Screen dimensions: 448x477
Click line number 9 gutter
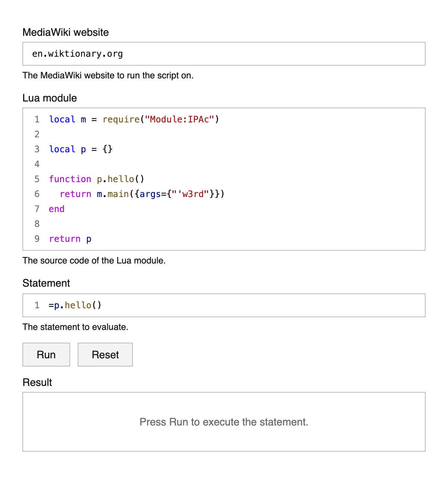[x=37, y=238]
